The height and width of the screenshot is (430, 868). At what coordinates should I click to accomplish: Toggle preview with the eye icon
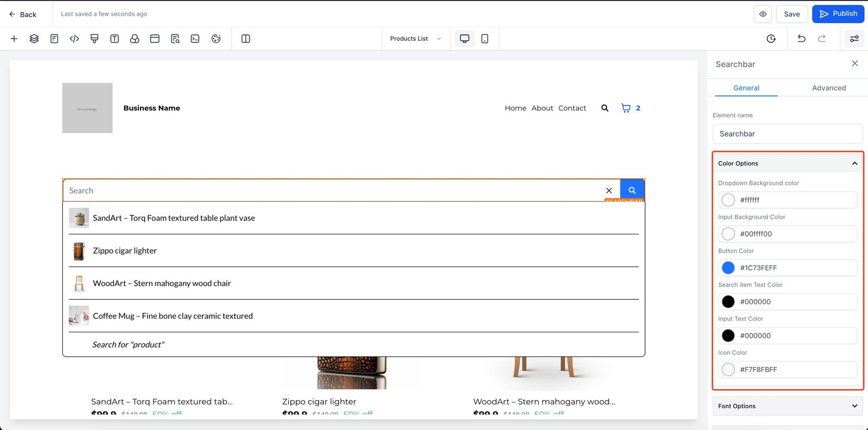pos(763,14)
